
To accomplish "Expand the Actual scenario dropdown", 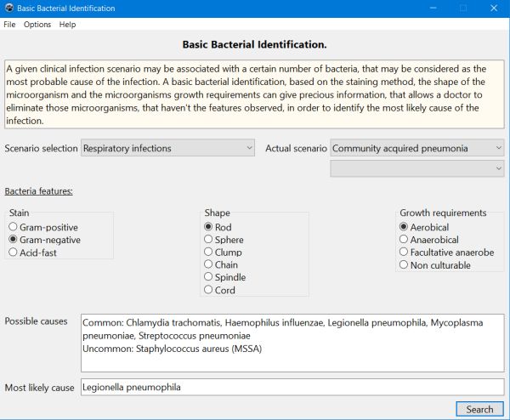I will (417, 148).
